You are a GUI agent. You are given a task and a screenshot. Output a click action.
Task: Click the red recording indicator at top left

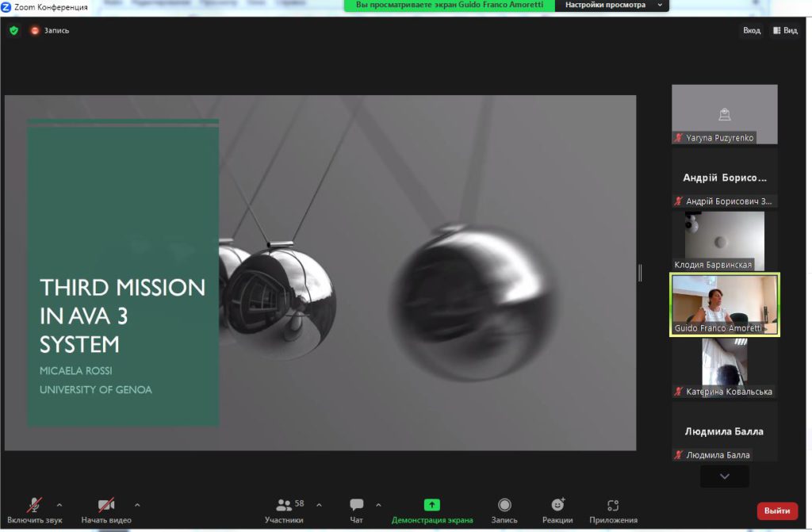tap(35, 31)
